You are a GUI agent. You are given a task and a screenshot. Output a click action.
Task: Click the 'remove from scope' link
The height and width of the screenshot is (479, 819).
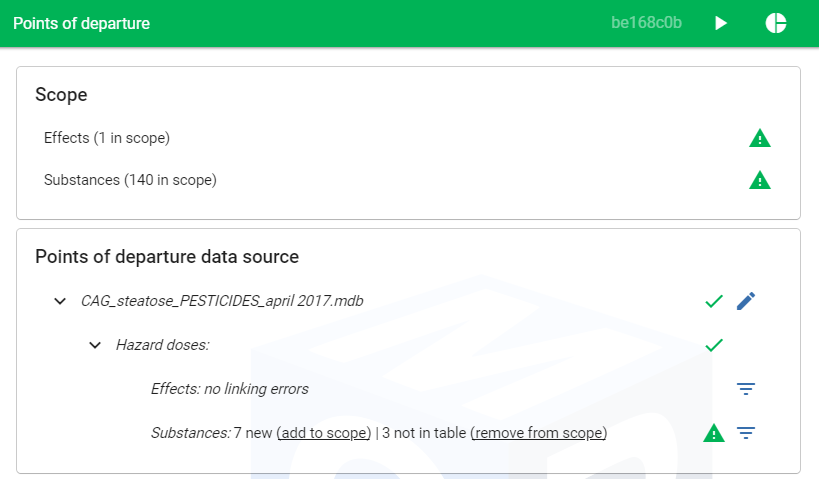pyautogui.click(x=538, y=433)
